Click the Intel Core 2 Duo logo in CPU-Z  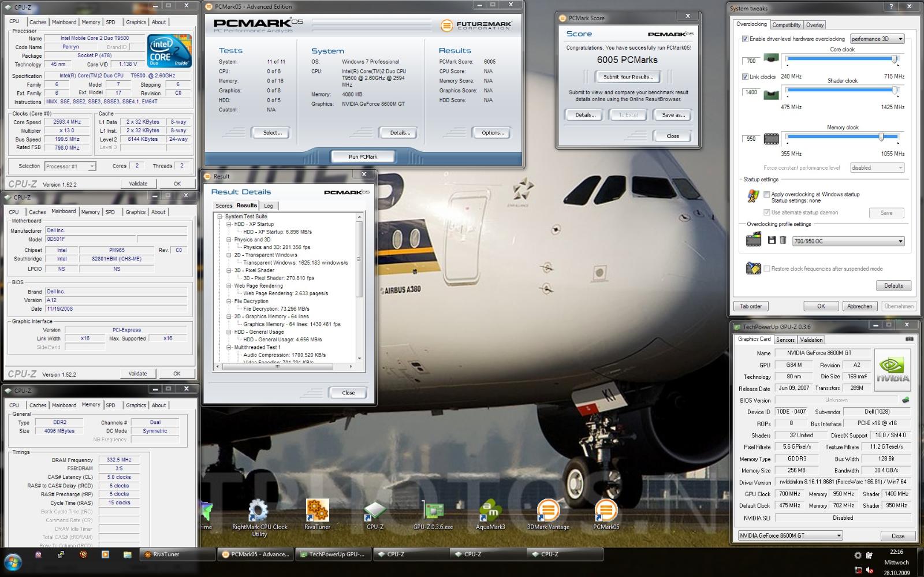pyautogui.click(x=170, y=51)
